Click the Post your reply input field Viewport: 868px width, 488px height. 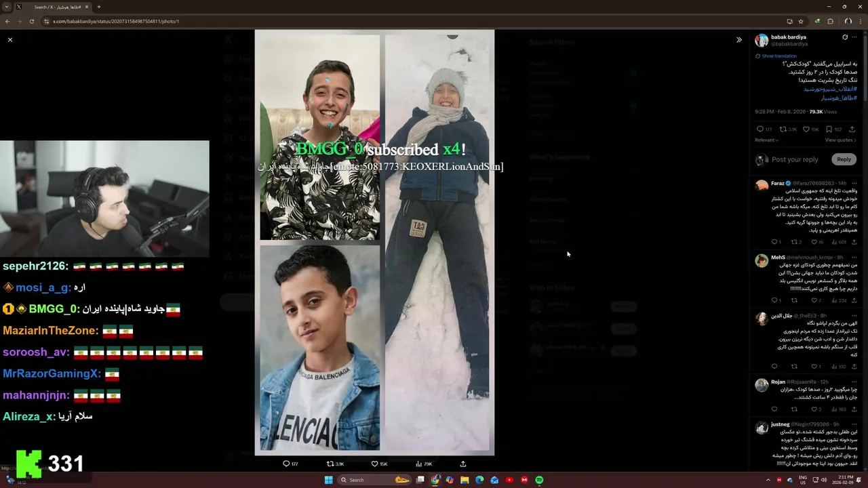click(795, 159)
